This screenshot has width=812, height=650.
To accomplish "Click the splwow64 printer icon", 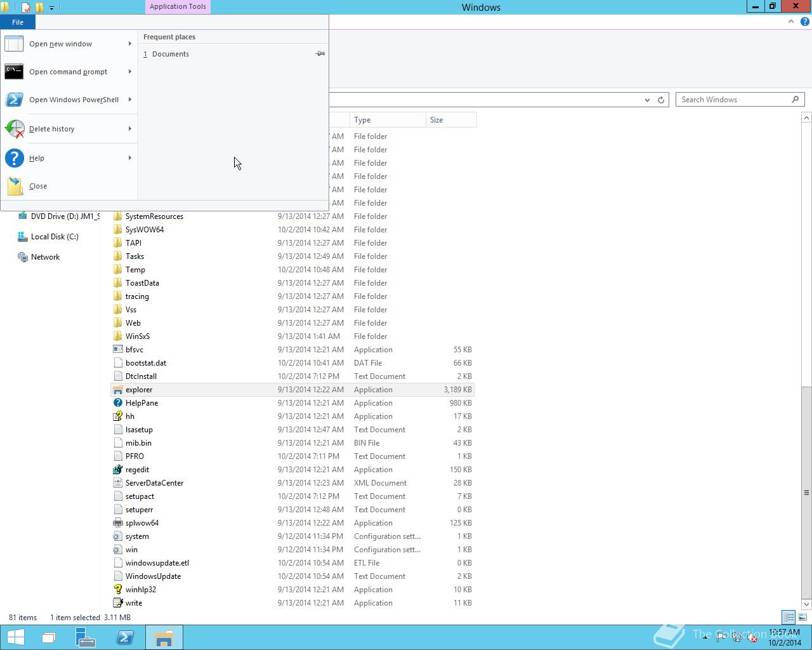I will [x=117, y=523].
